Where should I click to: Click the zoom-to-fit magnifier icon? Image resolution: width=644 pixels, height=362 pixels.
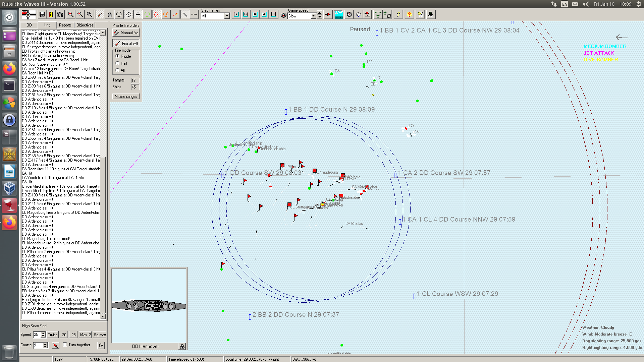coord(89,14)
